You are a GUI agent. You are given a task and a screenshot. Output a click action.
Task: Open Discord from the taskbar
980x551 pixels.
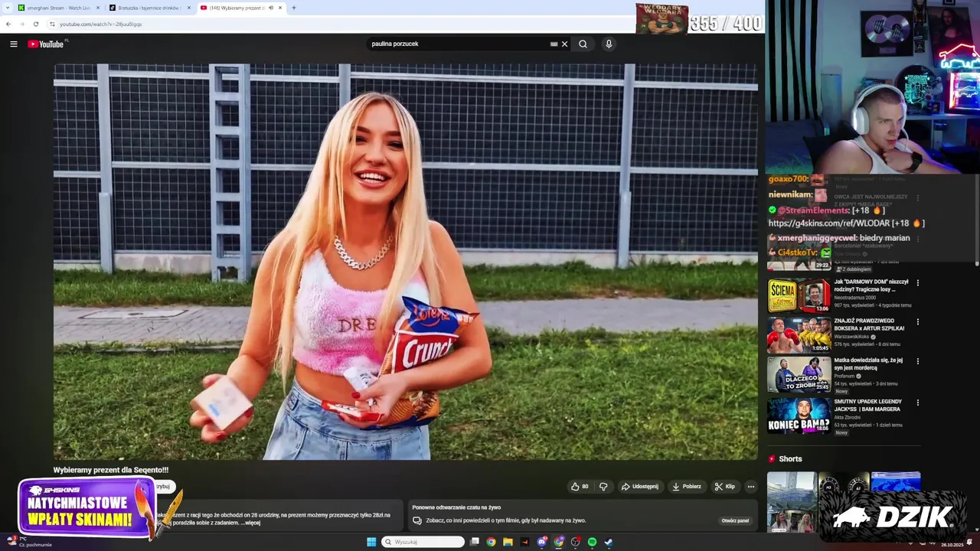point(542,542)
